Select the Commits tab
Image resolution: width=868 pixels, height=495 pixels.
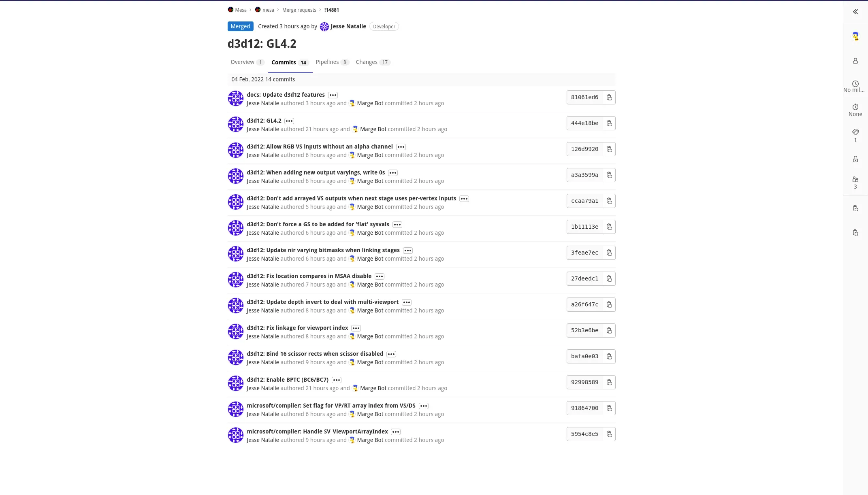290,62
